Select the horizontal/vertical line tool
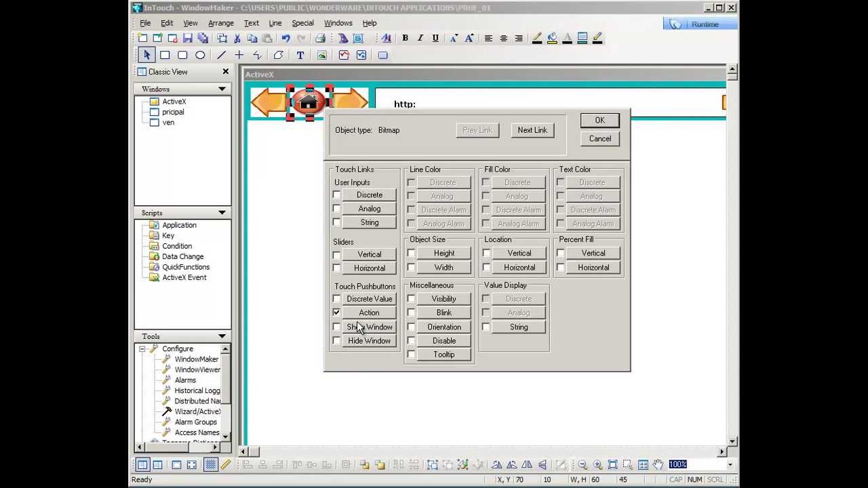The width and height of the screenshot is (868, 488). (239, 55)
